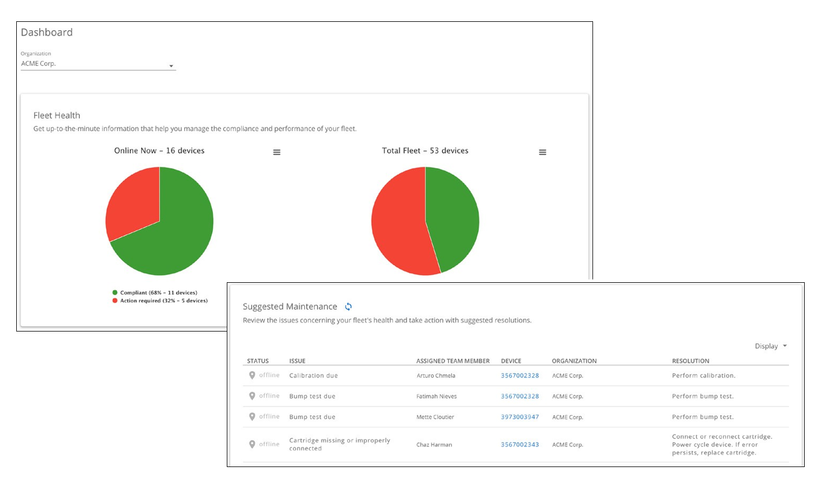The image size is (840, 504).
Task: Expand the Display options dropdown
Action: pyautogui.click(x=771, y=346)
